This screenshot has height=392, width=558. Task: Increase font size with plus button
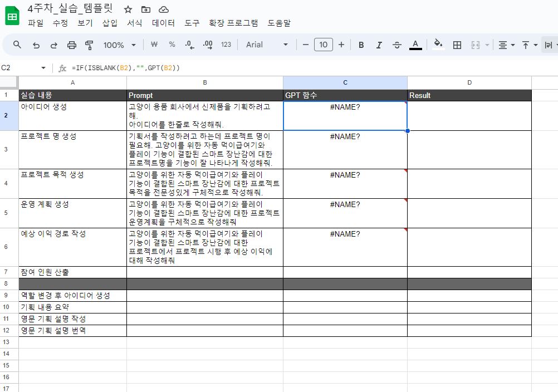click(x=341, y=45)
